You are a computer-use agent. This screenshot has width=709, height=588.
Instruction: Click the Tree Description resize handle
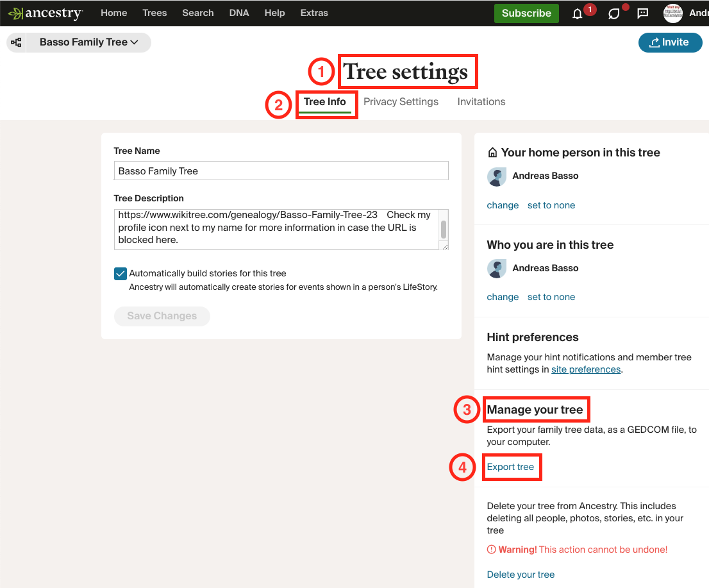pyautogui.click(x=445, y=246)
